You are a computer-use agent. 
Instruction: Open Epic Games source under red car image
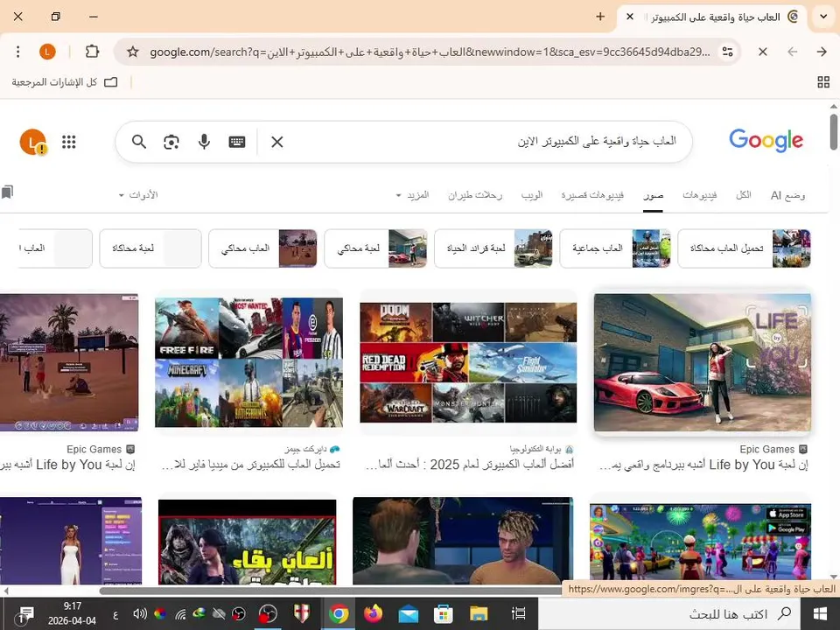pyautogui.click(x=773, y=449)
